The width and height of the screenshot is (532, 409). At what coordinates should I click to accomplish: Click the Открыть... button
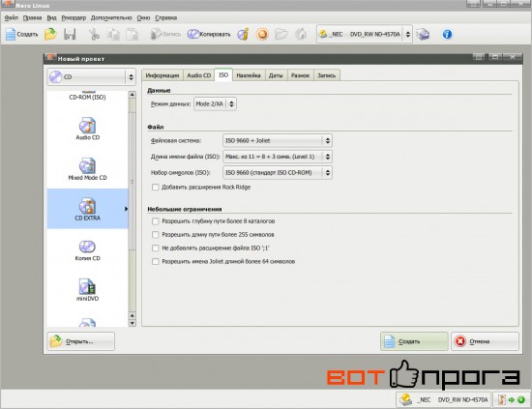[80, 341]
